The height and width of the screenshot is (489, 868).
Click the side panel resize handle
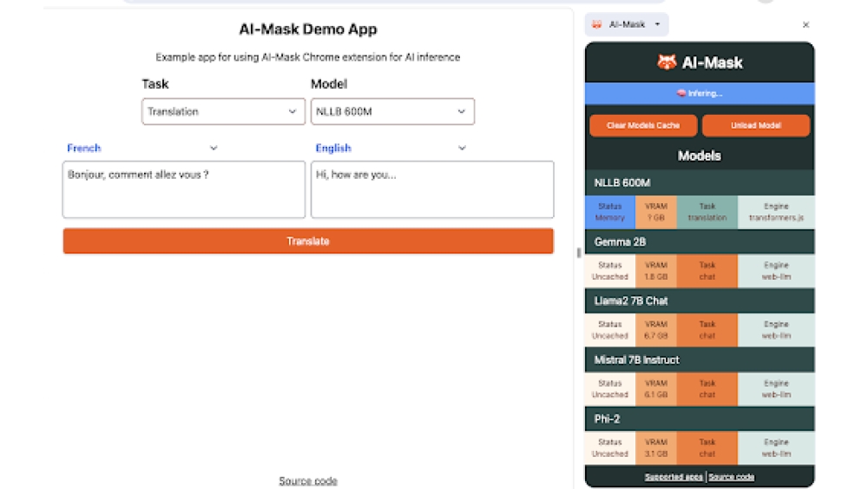tap(578, 253)
